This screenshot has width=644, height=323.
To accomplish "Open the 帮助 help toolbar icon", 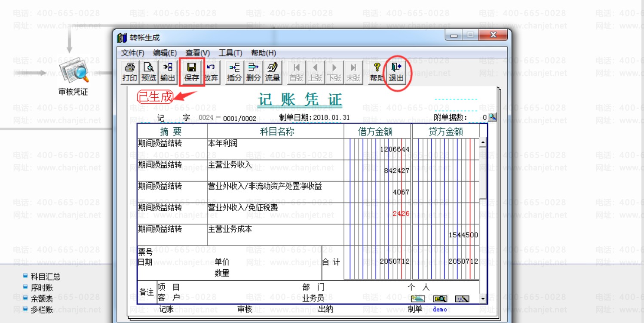I will pos(377,72).
